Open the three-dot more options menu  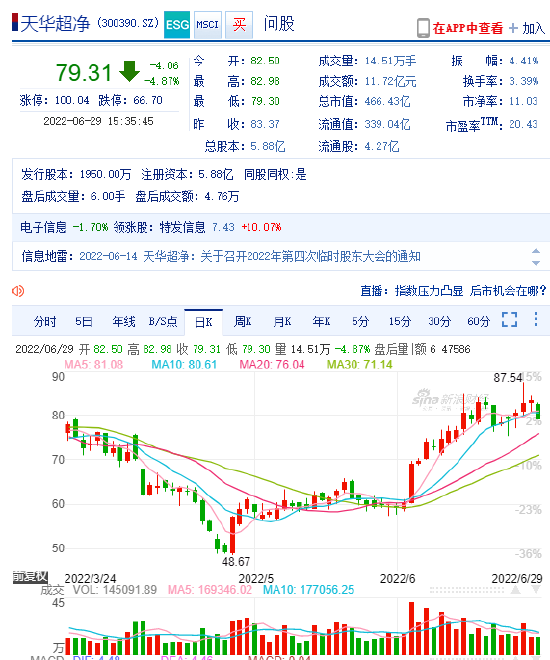point(536,319)
